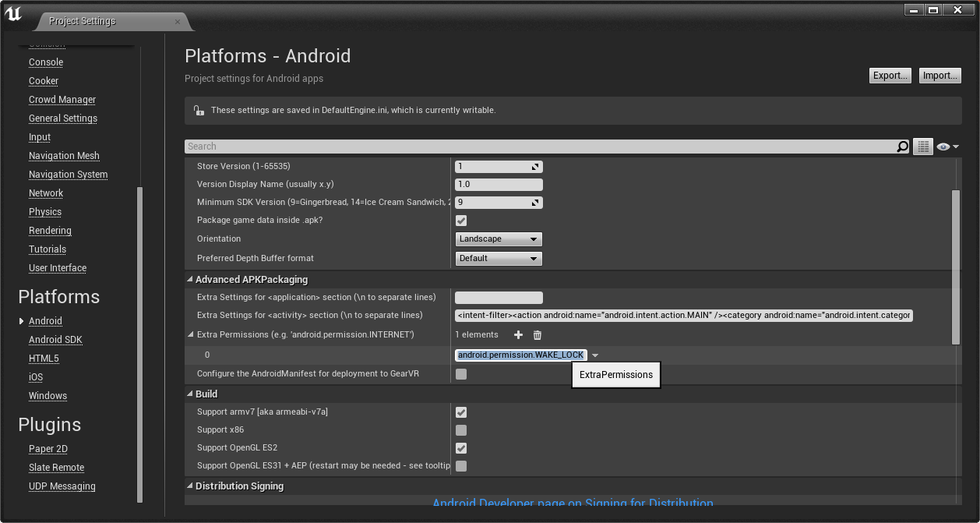Click the settings Search field
This screenshot has width=980, height=523.
[x=541, y=147]
